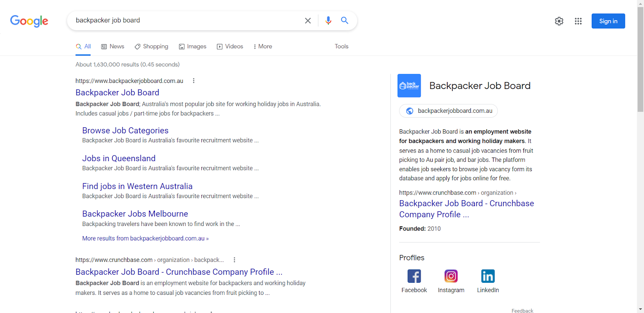This screenshot has height=313, width=644.
Task: Click the scrollbar down arrow
Action: 640,310
